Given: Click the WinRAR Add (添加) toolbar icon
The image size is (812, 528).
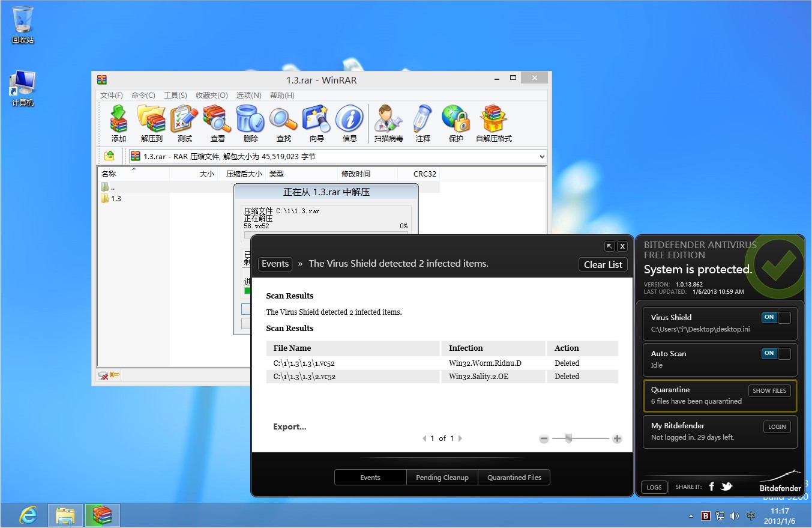Looking at the screenshot, I should click(119, 123).
